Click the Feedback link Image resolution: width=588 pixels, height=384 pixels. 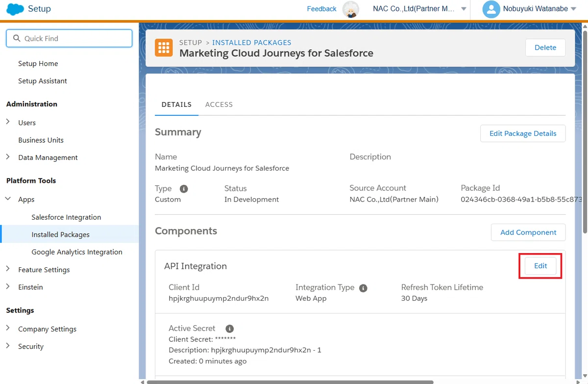click(x=321, y=9)
